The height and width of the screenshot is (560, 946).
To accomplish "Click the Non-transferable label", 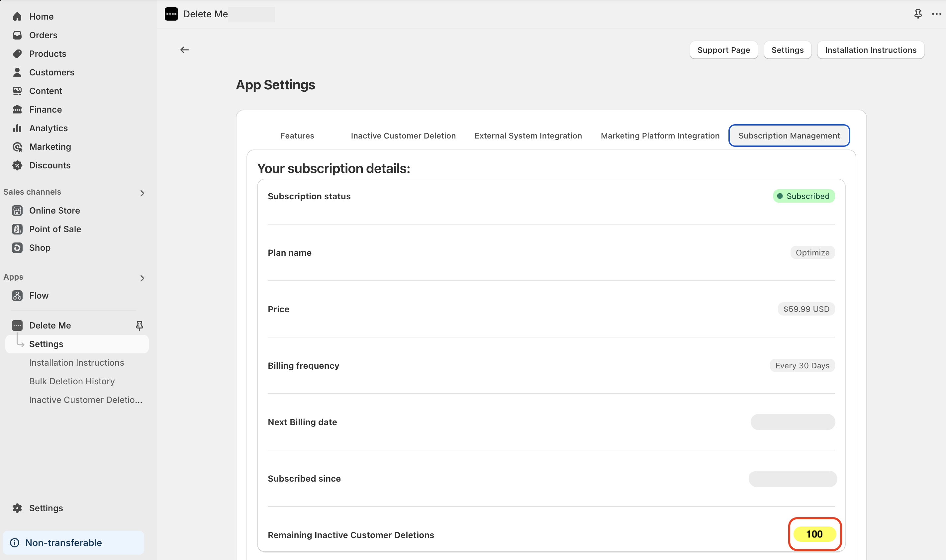I will tap(63, 543).
